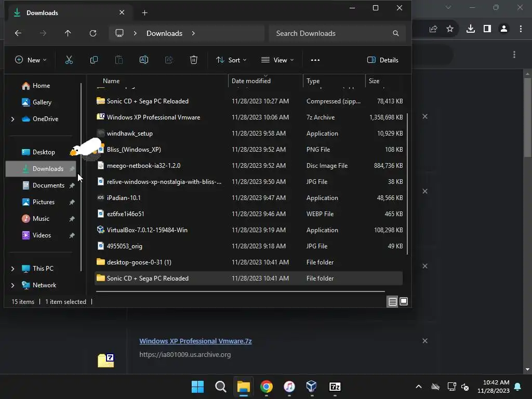The width and height of the screenshot is (532, 399).
Task: Open 7-Zip from the taskbar
Action: coord(335,387)
